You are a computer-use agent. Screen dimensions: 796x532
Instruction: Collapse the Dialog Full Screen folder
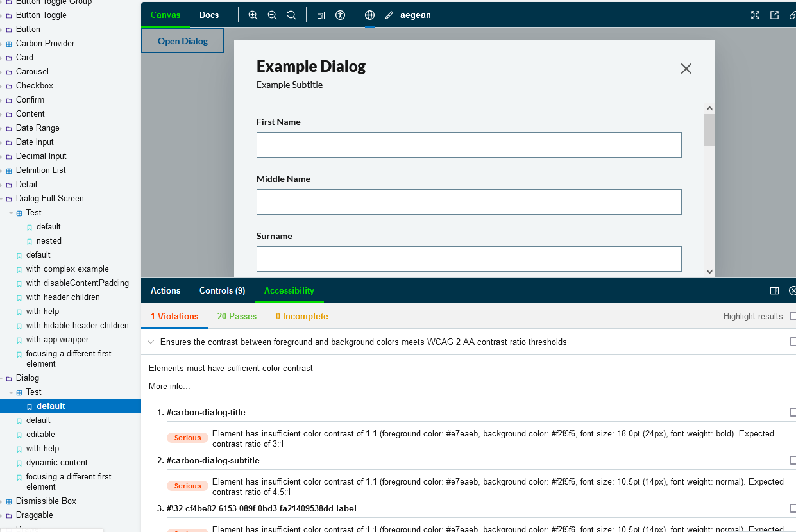(2, 199)
